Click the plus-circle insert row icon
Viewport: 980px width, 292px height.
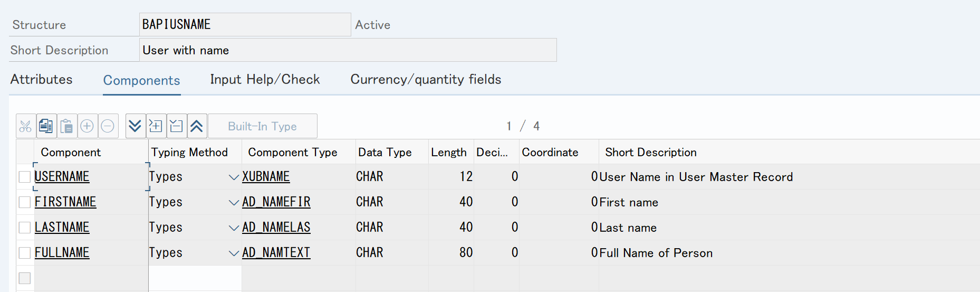[x=87, y=126]
